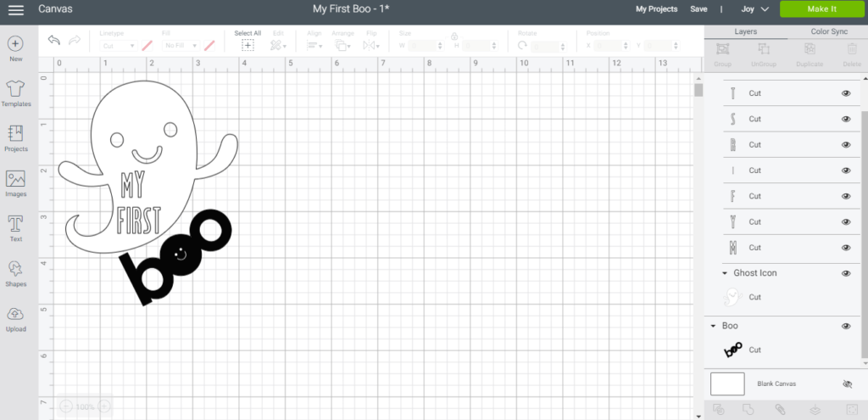Screen dimensions: 868x420
Task: Click the UnGroup icon
Action: [764, 48]
